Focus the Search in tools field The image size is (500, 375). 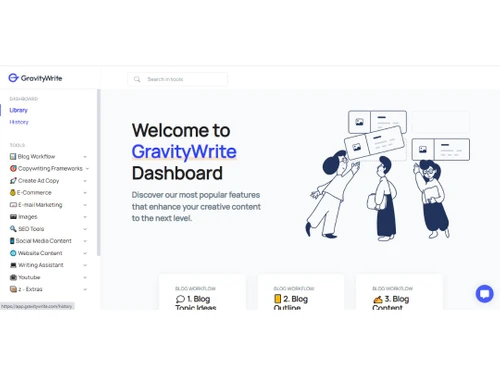click(177, 79)
